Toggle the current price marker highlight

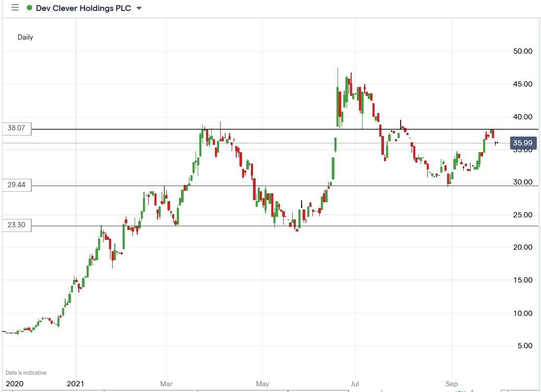click(523, 143)
